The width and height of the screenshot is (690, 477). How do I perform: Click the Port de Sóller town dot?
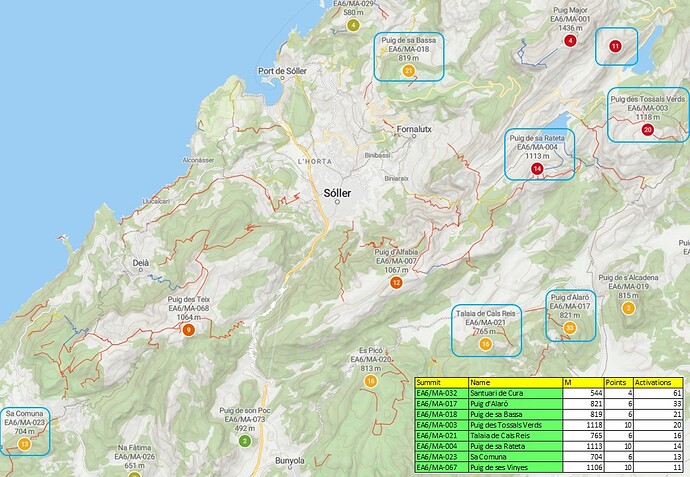point(283,78)
